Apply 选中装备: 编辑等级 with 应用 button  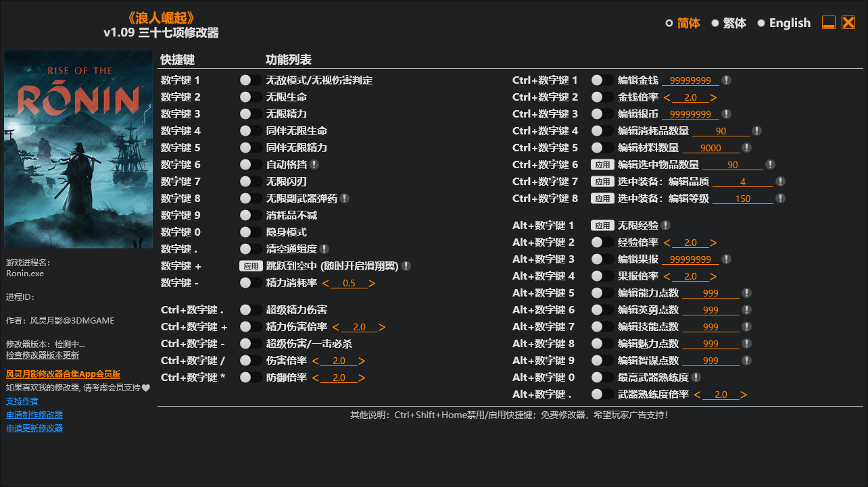(x=602, y=199)
